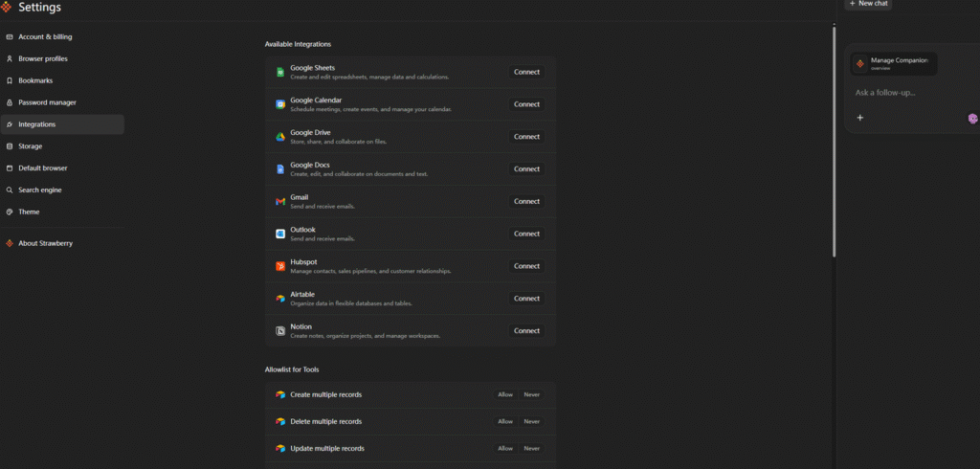Screen dimensions: 980x469
Task: Go to Password manager settings
Action: pyautogui.click(x=47, y=102)
